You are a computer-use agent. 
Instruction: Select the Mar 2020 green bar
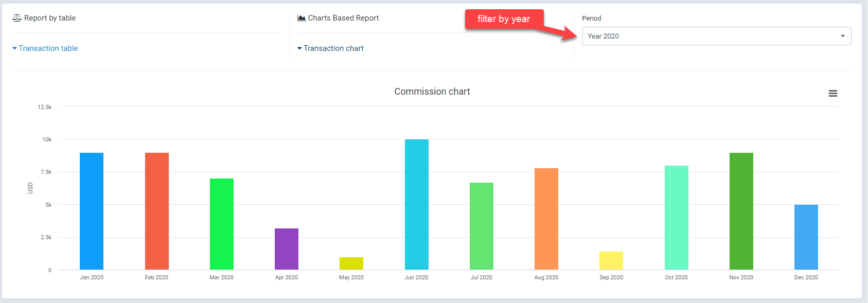click(222, 224)
